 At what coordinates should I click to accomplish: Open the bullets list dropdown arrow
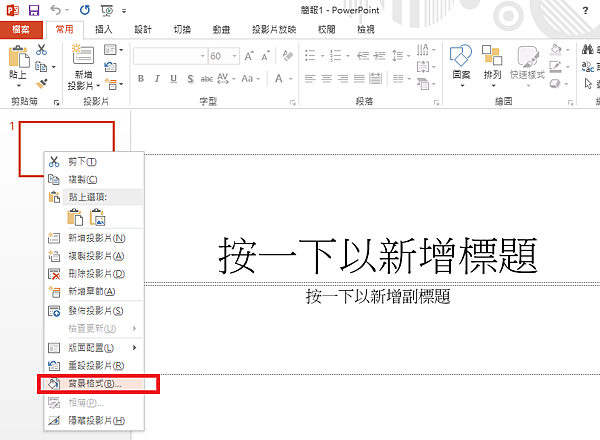(322, 56)
